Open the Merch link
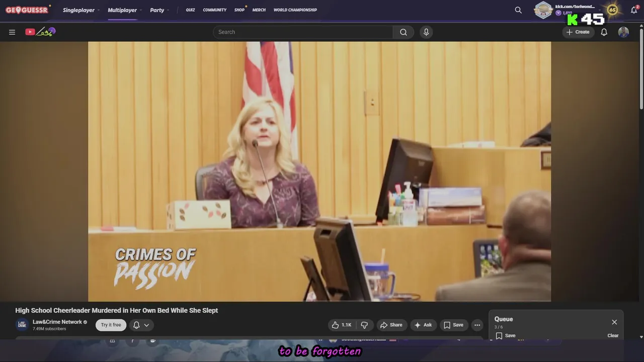This screenshot has width=644, height=362. click(259, 10)
